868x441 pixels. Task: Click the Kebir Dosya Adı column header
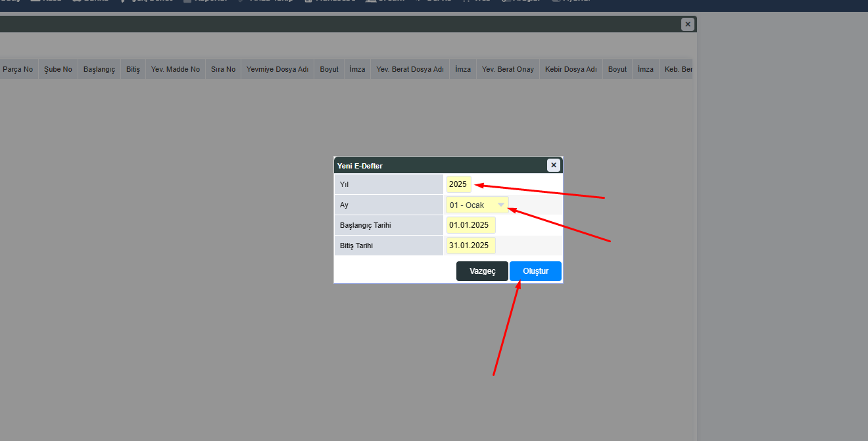pyautogui.click(x=571, y=69)
